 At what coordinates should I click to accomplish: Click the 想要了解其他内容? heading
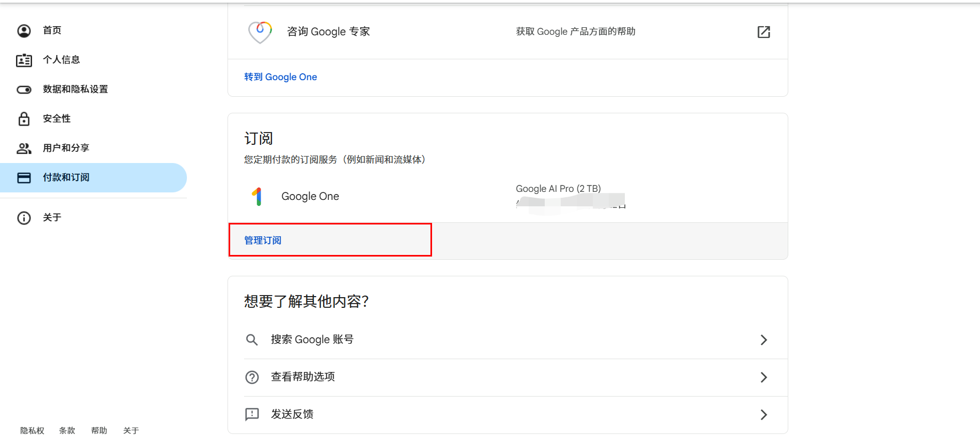coord(307,301)
